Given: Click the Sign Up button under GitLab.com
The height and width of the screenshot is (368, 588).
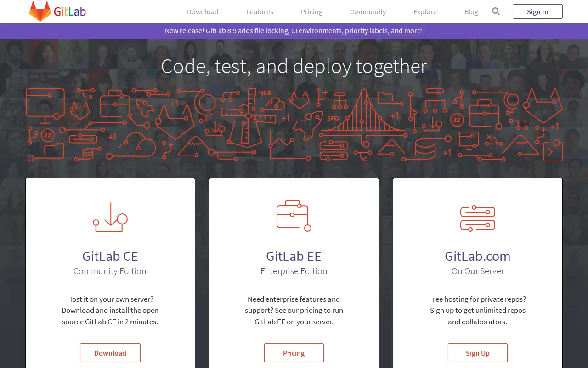Looking at the screenshot, I should point(478,353).
